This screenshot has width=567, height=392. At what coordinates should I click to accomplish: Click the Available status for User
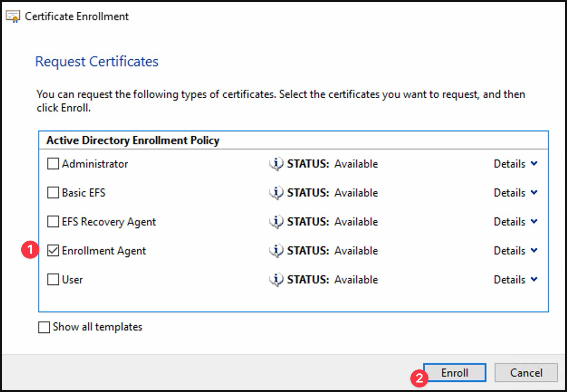click(x=356, y=280)
